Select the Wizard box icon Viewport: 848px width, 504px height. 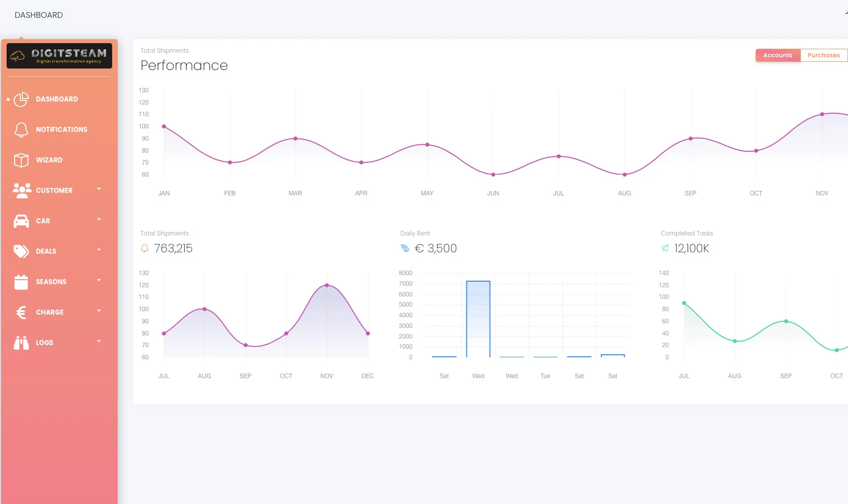click(21, 160)
